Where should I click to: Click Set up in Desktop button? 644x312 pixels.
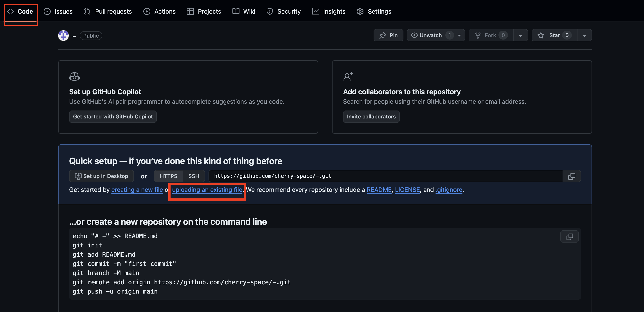pyautogui.click(x=101, y=176)
